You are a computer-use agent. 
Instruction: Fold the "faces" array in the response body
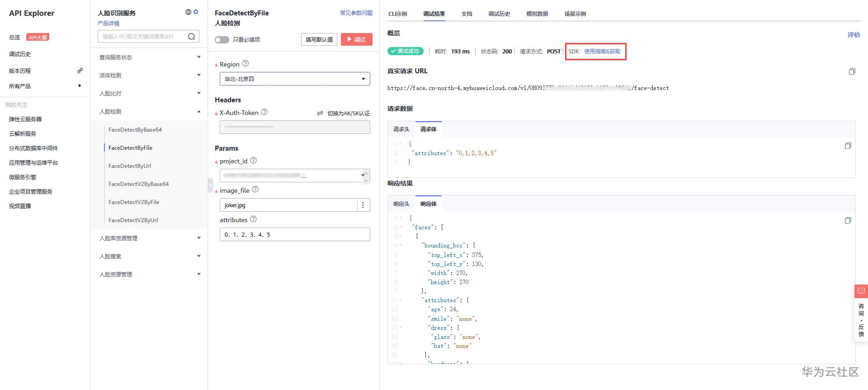click(x=400, y=227)
